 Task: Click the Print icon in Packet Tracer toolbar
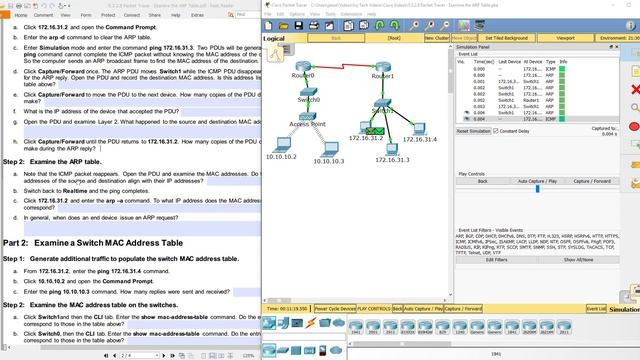point(314,26)
